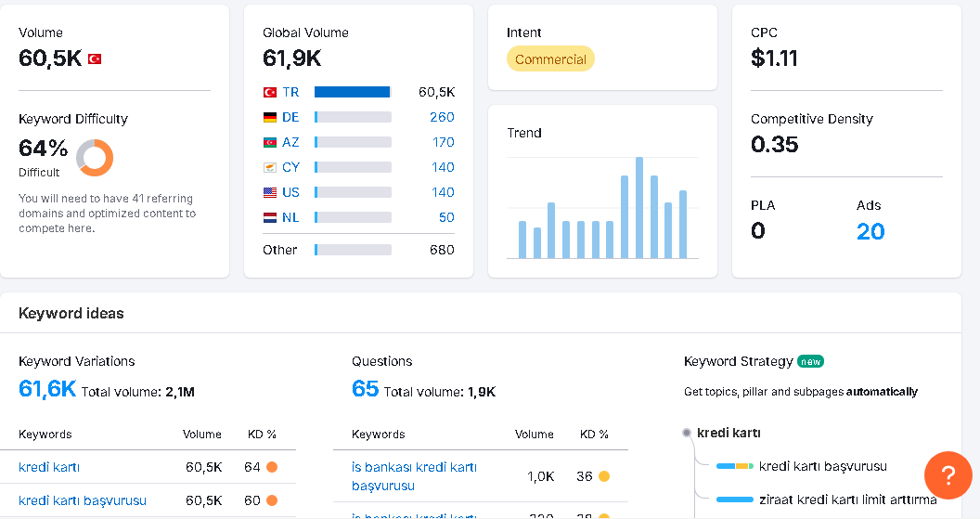Image resolution: width=980 pixels, height=519 pixels.
Task: Open the 65 Questions count link
Action: click(365, 389)
